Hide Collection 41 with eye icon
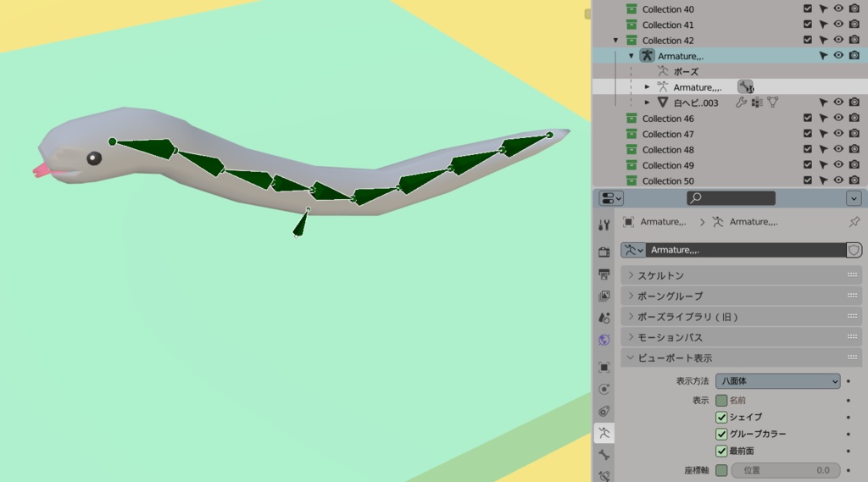The width and height of the screenshot is (868, 482). [x=838, y=25]
